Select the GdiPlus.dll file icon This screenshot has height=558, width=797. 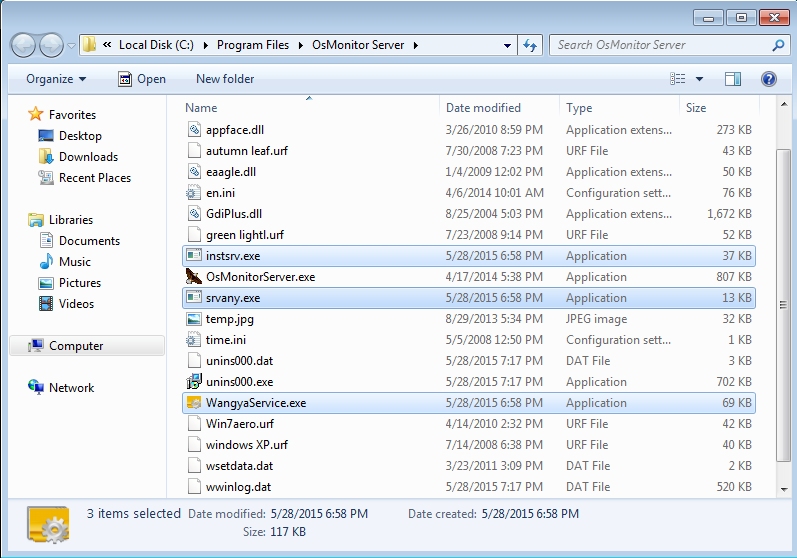click(x=194, y=214)
